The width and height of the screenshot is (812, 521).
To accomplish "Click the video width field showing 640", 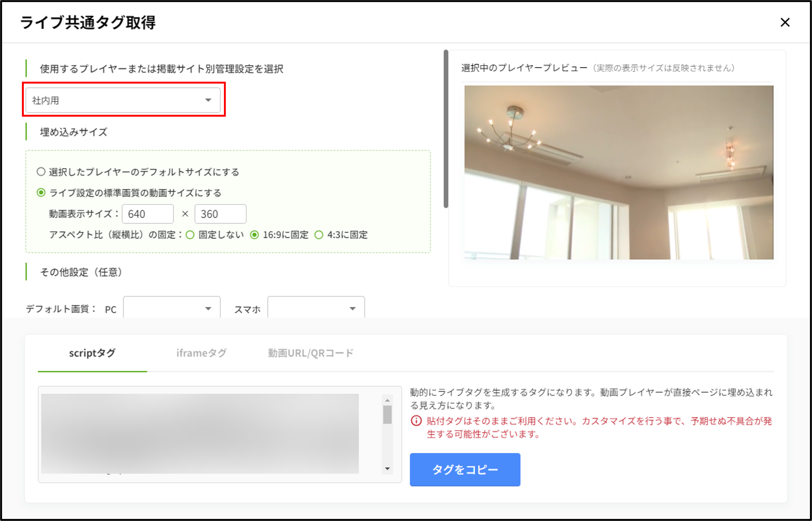I will 148,214.
